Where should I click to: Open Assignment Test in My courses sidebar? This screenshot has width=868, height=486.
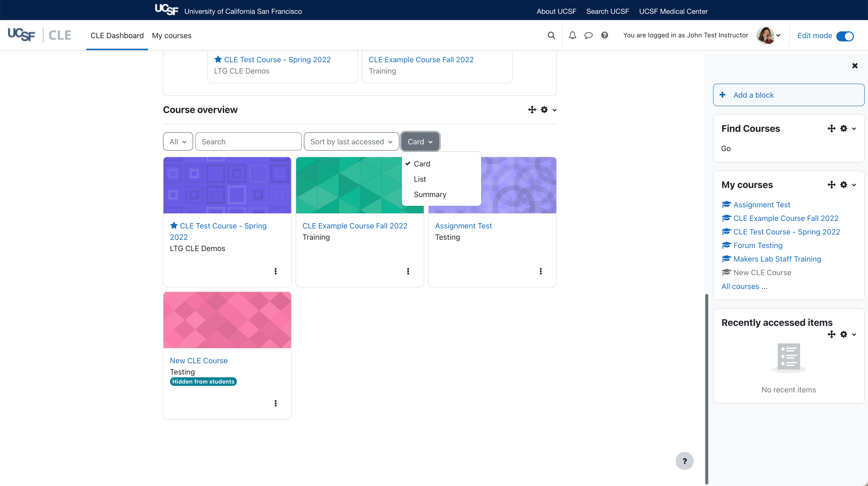tap(762, 205)
